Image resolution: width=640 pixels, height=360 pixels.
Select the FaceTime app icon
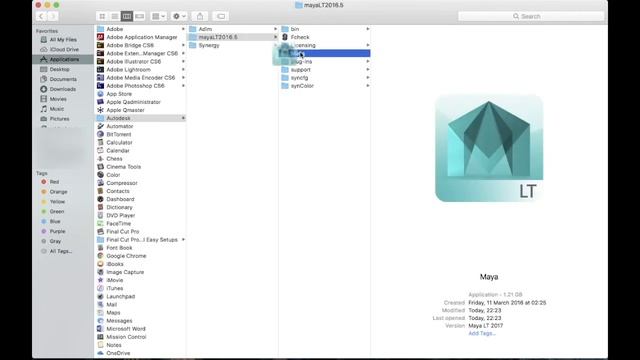click(100, 224)
